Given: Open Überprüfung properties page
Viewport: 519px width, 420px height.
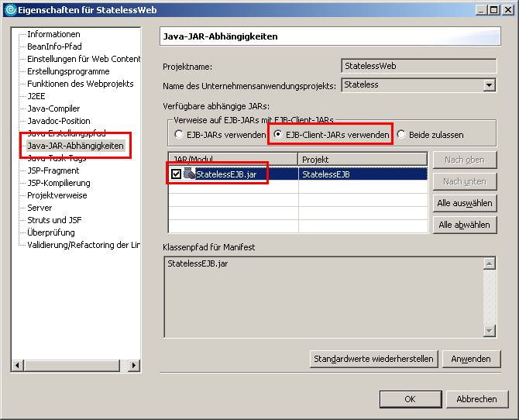Looking at the screenshot, I should [51, 232].
